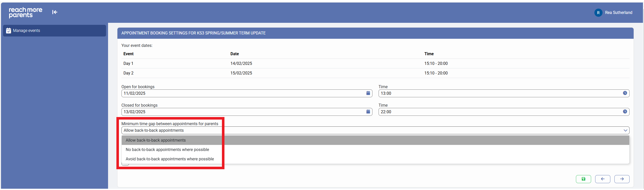
Task: Click the R user avatar
Action: tap(598, 13)
